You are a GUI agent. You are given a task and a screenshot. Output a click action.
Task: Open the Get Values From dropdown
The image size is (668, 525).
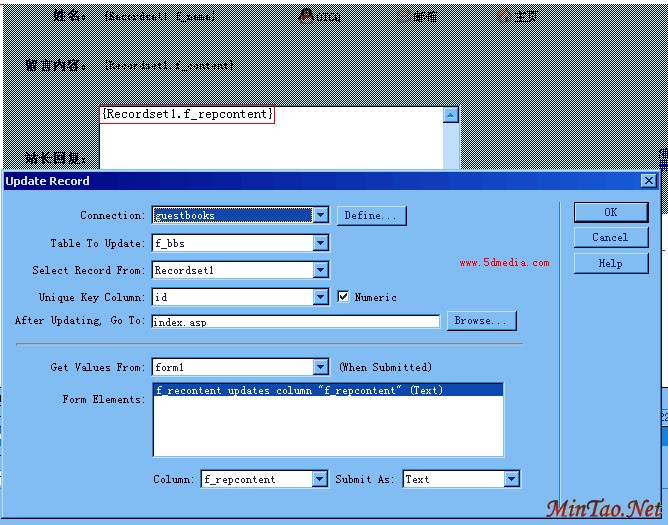tap(320, 367)
